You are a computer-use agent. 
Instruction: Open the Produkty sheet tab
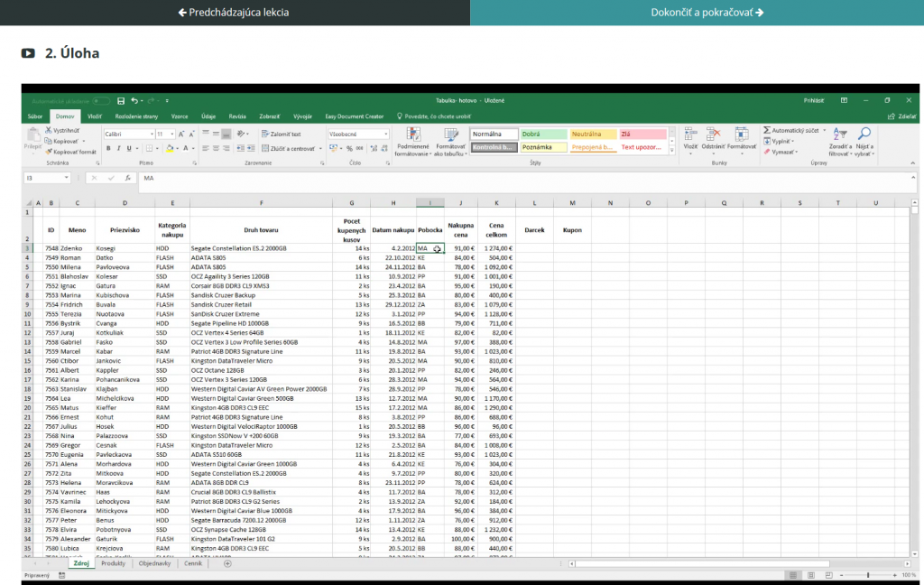click(x=113, y=563)
